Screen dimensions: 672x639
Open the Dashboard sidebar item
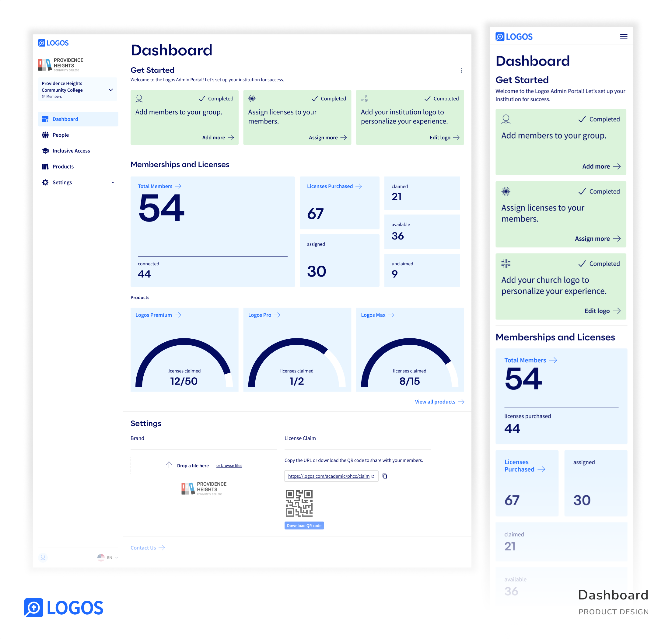click(78, 119)
